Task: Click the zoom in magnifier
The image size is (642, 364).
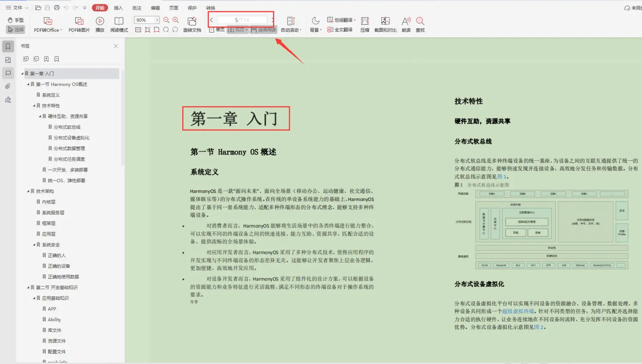Action: 175,20
